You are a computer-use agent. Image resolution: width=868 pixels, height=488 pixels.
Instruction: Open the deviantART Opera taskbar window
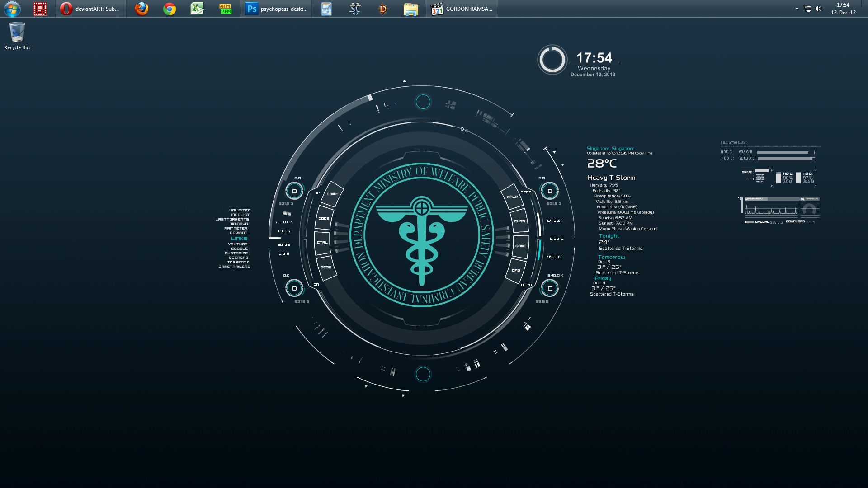tap(91, 9)
